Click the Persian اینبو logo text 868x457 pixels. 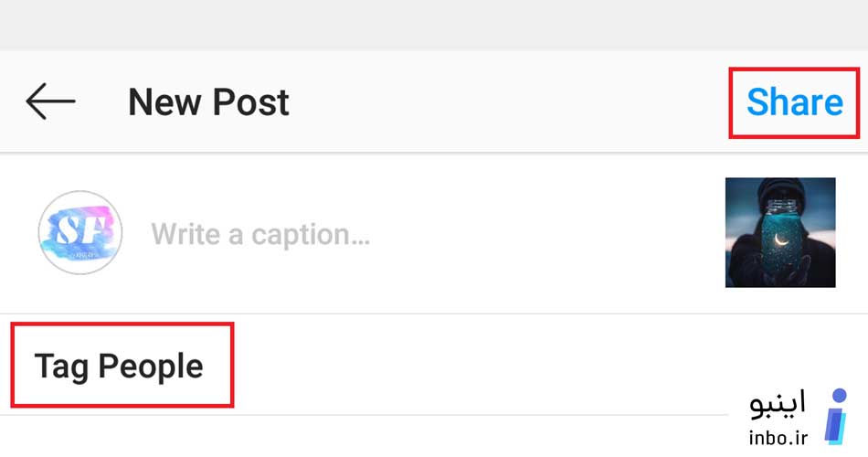click(778, 404)
